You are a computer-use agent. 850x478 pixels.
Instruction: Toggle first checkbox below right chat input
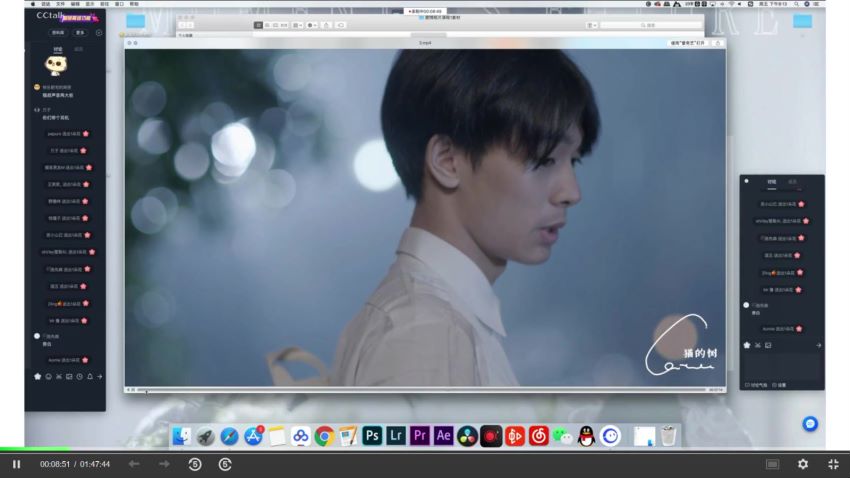point(748,385)
